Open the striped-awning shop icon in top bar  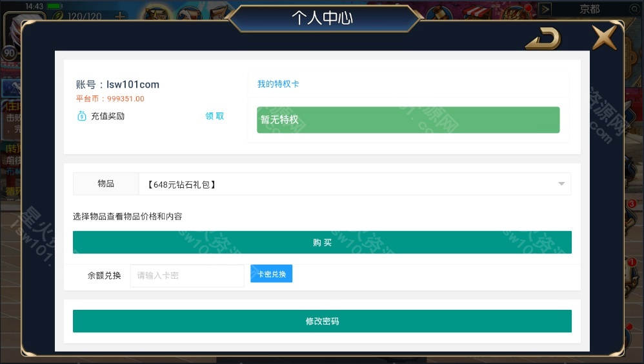pyautogui.click(x=478, y=12)
